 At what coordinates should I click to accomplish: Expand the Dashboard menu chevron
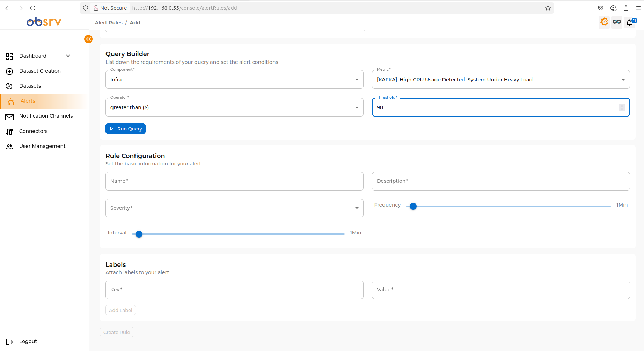point(68,56)
